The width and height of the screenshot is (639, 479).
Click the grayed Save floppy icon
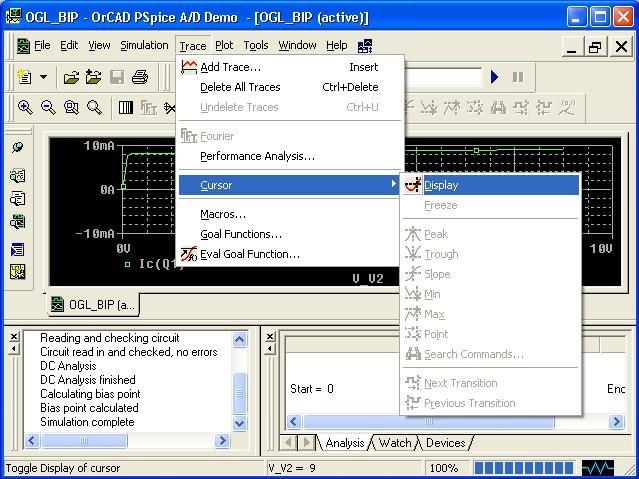tap(117, 77)
